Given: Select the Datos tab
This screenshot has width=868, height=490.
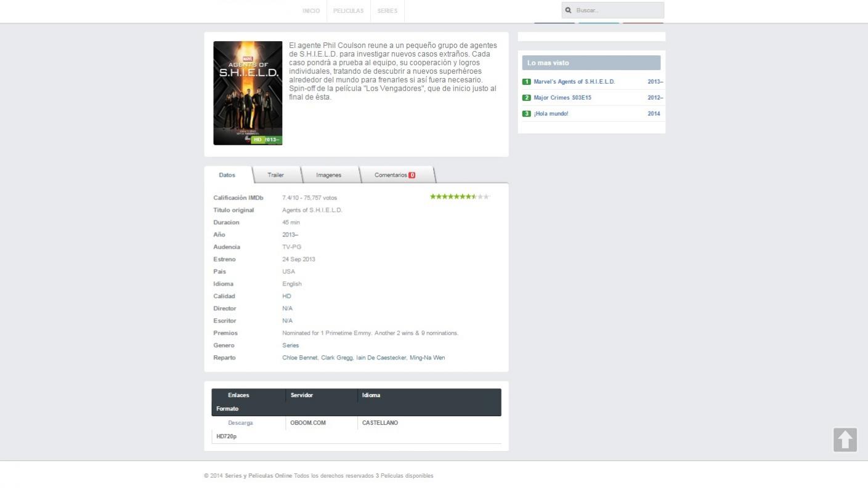Looking at the screenshot, I should [227, 175].
